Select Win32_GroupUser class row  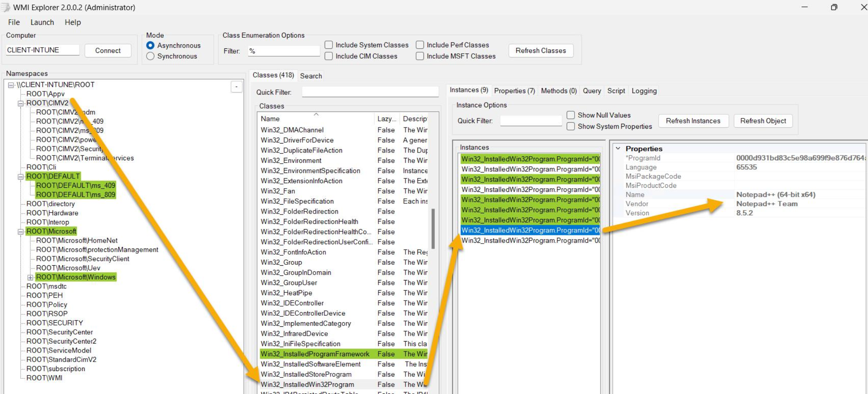pos(344,283)
